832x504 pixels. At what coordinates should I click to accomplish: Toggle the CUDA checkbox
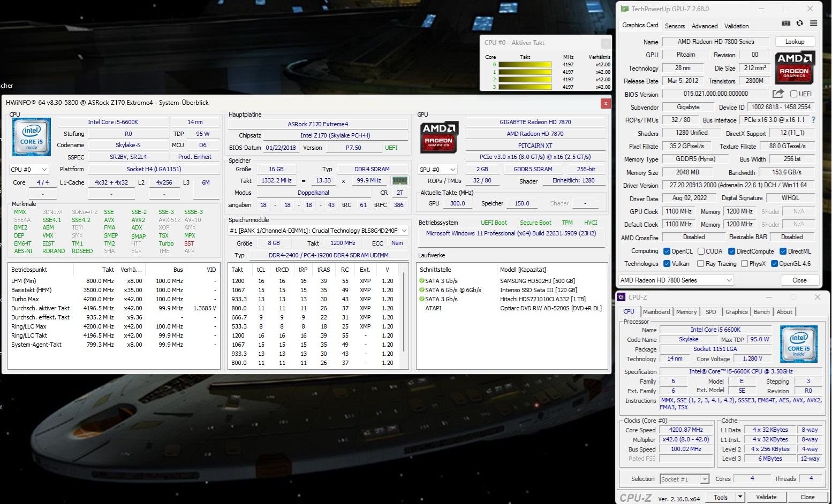(x=700, y=251)
